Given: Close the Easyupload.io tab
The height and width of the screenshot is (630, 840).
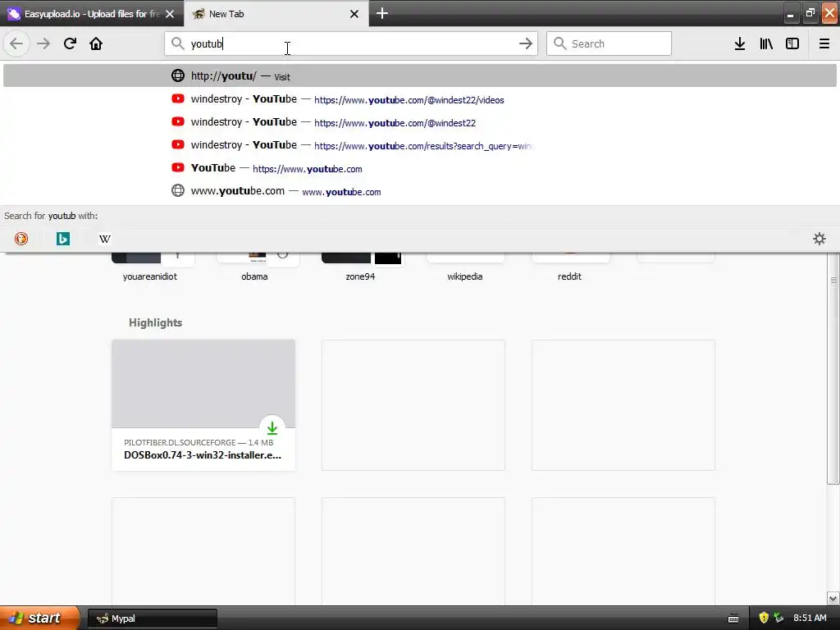Looking at the screenshot, I should [x=170, y=14].
